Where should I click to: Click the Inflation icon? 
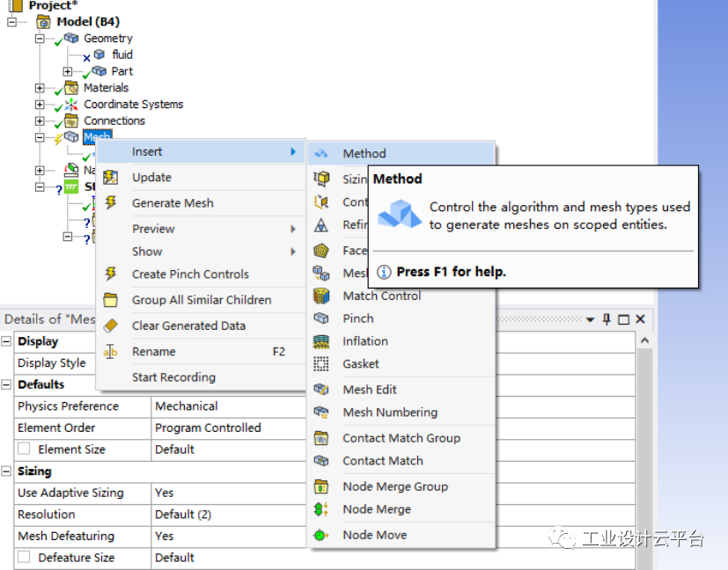pyautogui.click(x=321, y=341)
